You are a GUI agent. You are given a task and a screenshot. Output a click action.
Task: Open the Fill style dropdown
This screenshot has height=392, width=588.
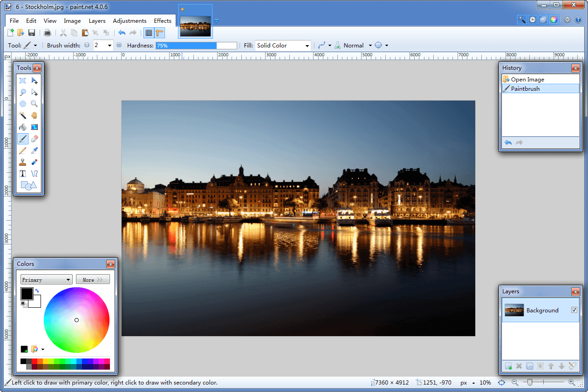click(x=283, y=46)
